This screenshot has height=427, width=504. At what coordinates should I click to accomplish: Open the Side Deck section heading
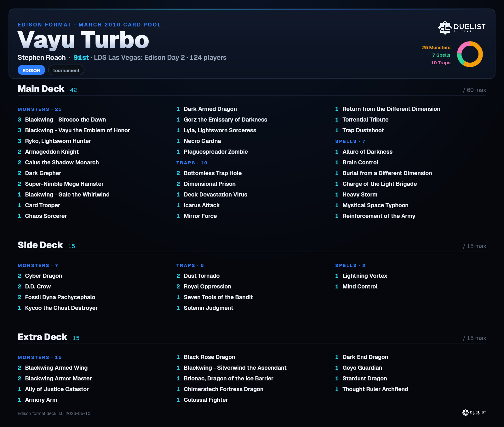pos(40,245)
